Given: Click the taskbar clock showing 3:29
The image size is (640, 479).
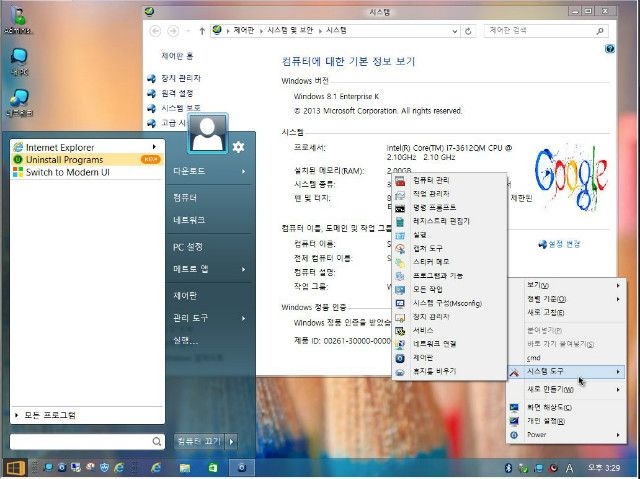Looking at the screenshot, I should 604,468.
